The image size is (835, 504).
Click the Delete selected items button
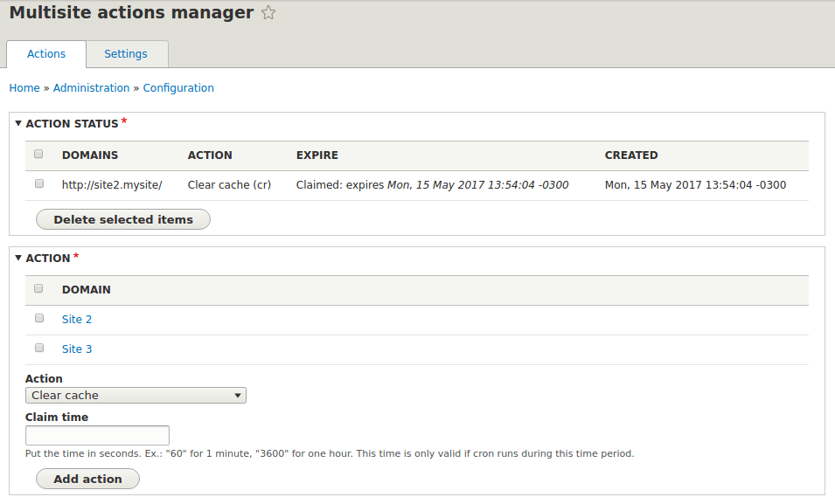pos(123,219)
